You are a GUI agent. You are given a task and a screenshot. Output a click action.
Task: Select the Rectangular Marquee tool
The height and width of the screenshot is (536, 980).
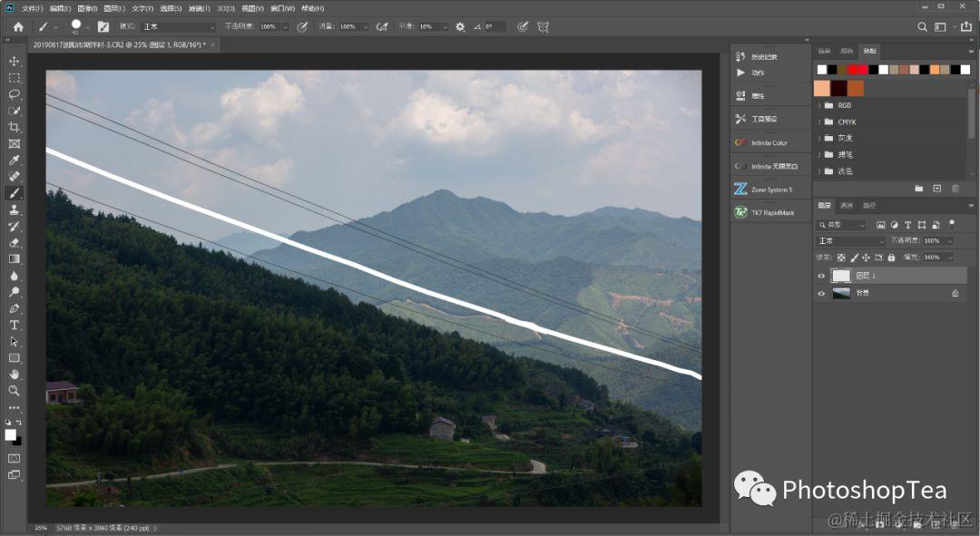click(x=14, y=78)
